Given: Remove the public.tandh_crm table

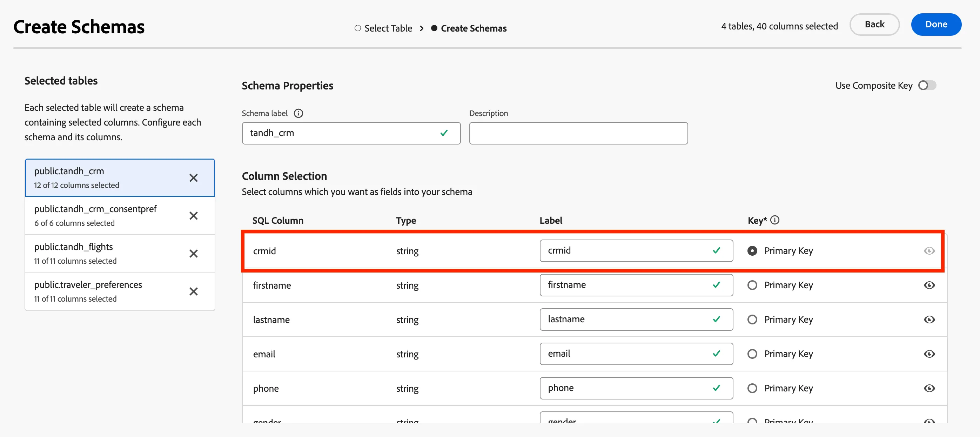Looking at the screenshot, I should (193, 177).
